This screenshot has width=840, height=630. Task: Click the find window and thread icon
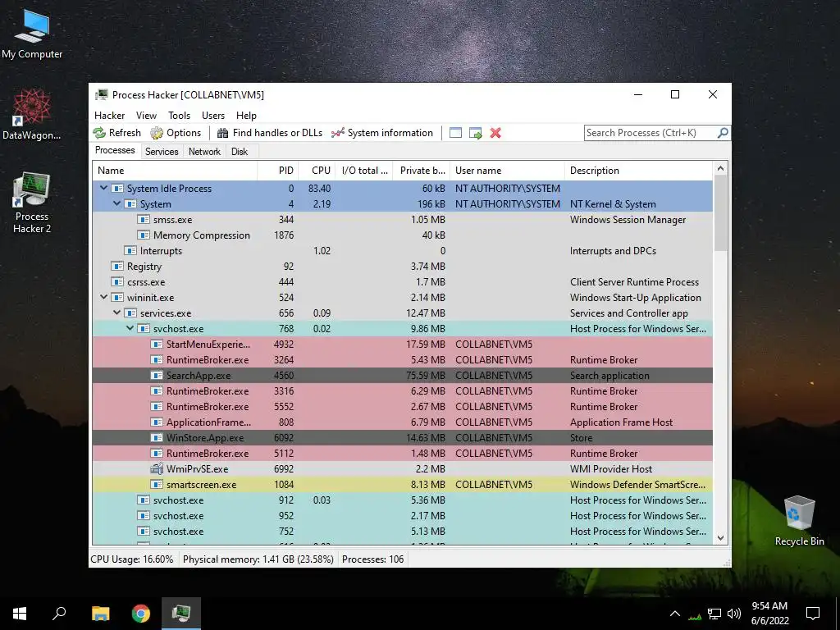475,133
